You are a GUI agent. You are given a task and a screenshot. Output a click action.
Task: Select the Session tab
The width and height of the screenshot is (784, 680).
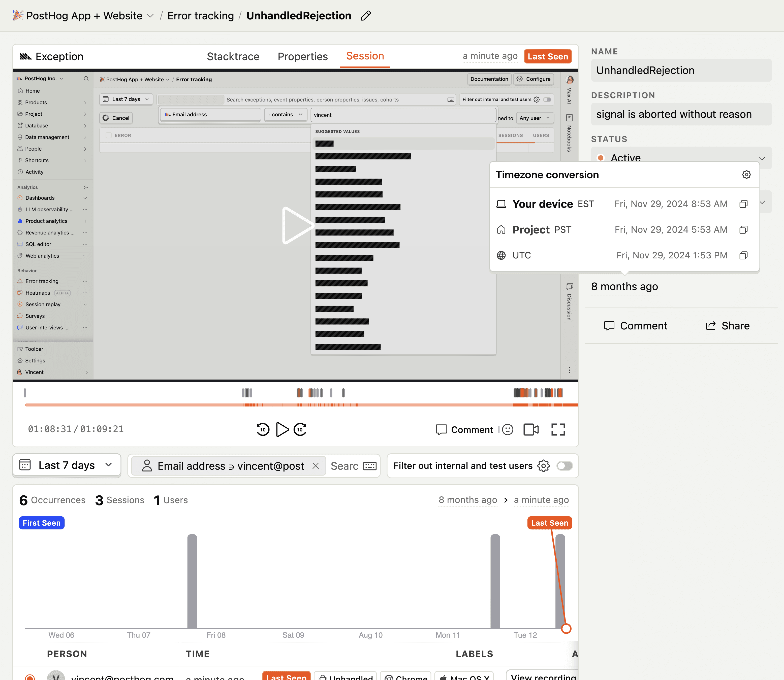[365, 56]
